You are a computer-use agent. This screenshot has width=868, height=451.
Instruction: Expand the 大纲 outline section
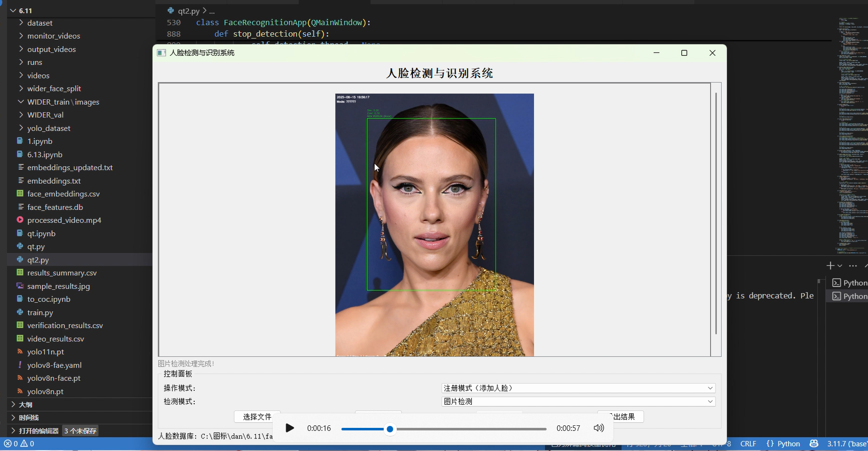coord(13,404)
